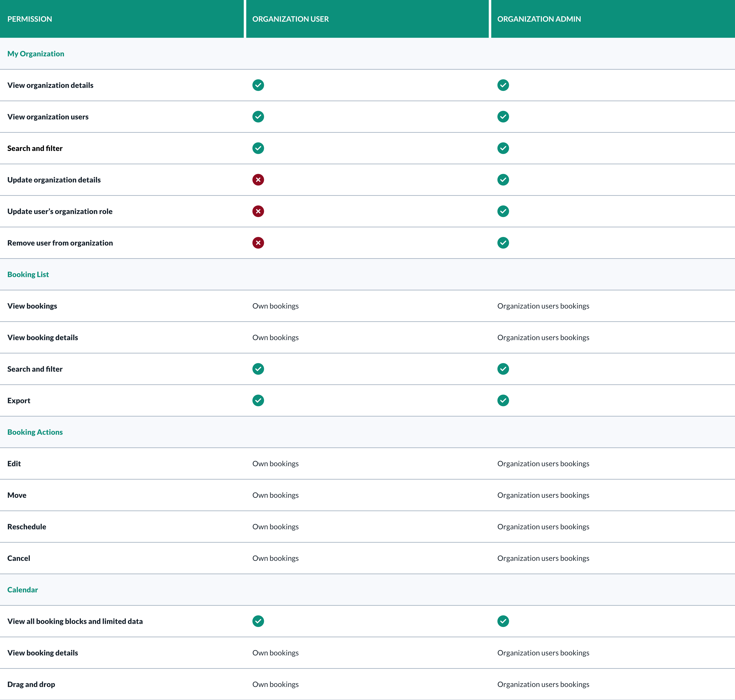Toggle Update organization details for Organization Admin

(503, 179)
